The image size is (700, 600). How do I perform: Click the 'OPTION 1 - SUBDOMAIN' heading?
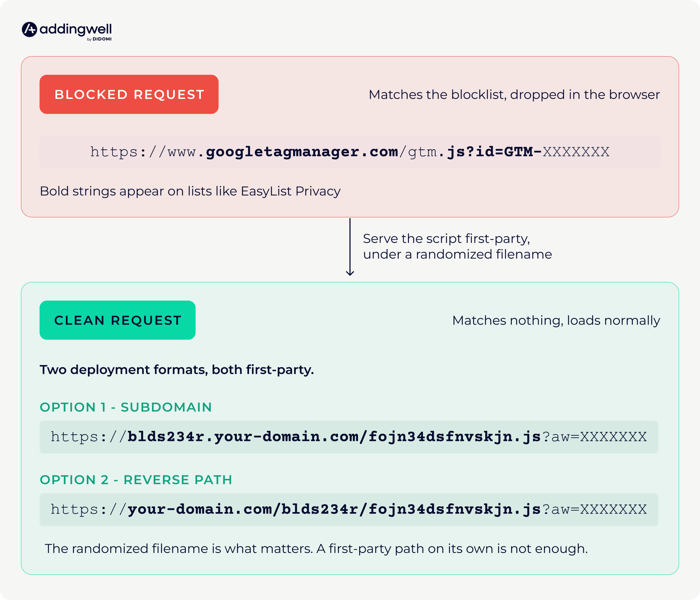pos(126,407)
